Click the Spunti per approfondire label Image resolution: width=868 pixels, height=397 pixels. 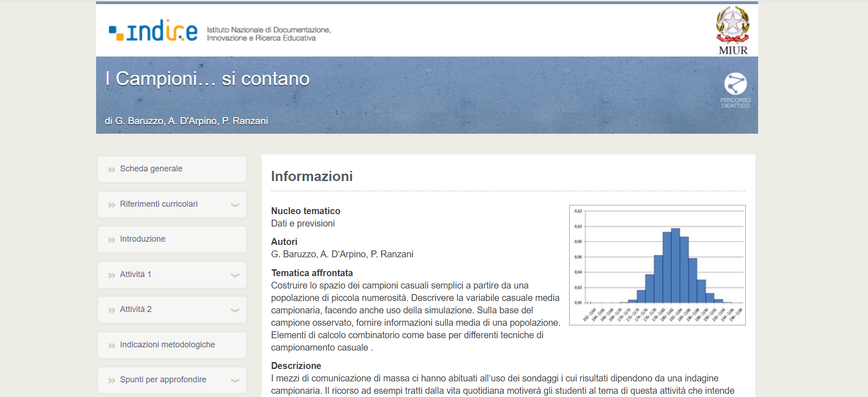click(x=163, y=380)
